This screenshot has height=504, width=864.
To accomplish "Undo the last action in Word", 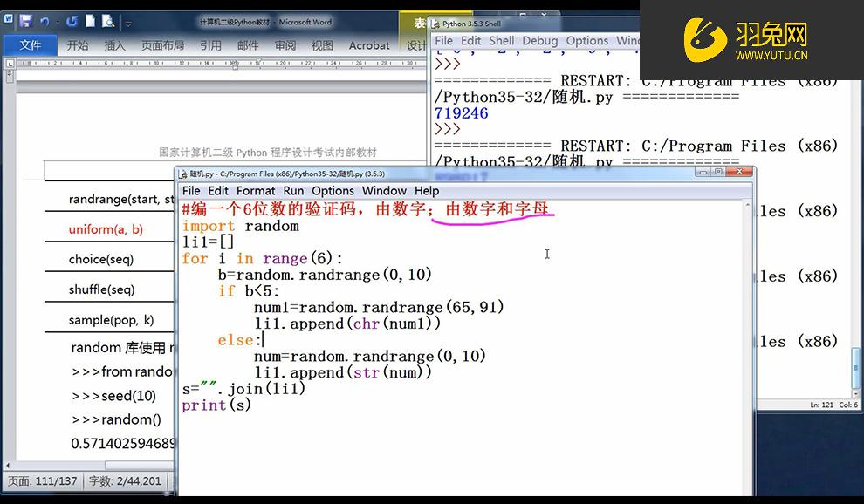I will pos(45,20).
